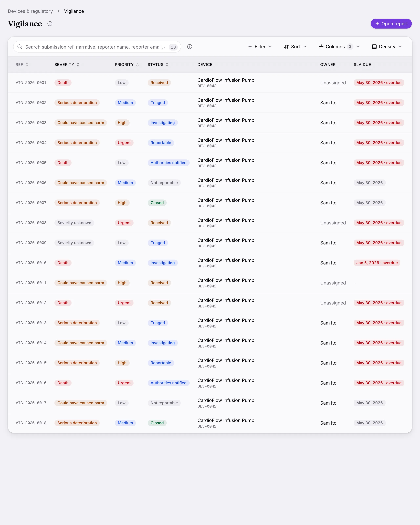
Task: Click the 18 results count badge
Action: (x=173, y=47)
